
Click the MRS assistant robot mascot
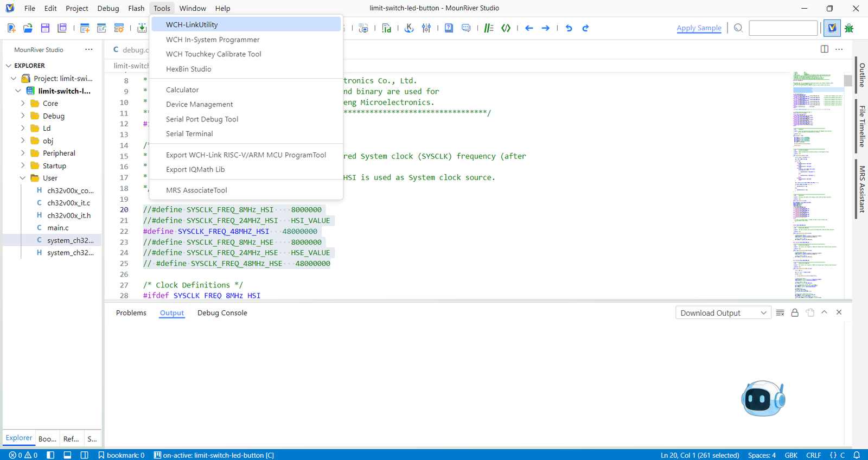click(x=763, y=398)
